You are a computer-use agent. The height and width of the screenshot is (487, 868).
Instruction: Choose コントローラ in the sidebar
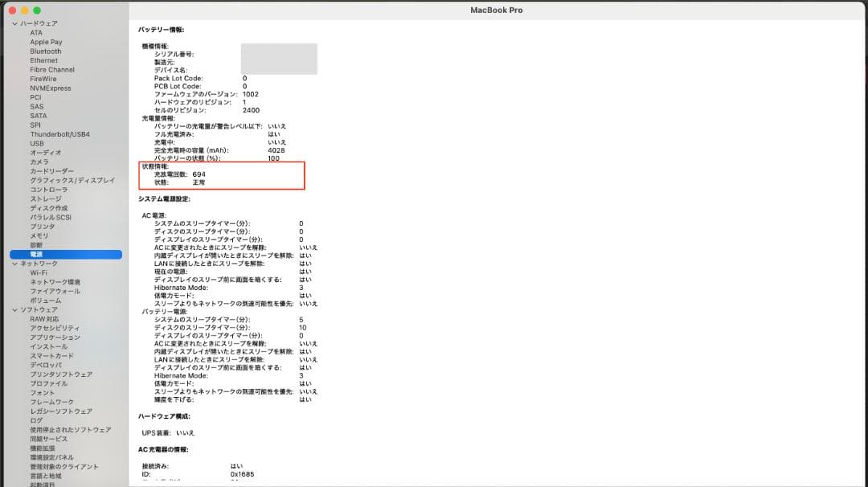pos(49,190)
